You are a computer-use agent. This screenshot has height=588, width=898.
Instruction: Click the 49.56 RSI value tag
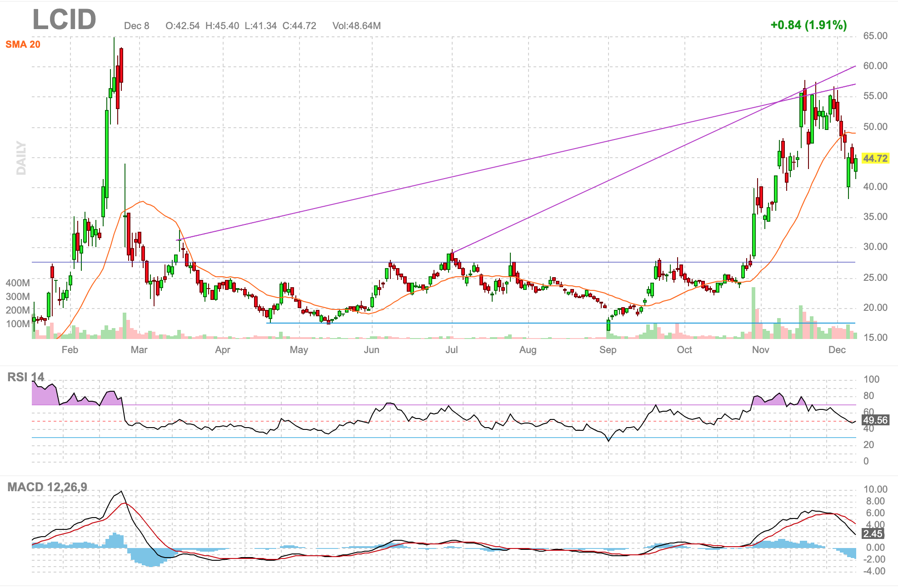(875, 420)
